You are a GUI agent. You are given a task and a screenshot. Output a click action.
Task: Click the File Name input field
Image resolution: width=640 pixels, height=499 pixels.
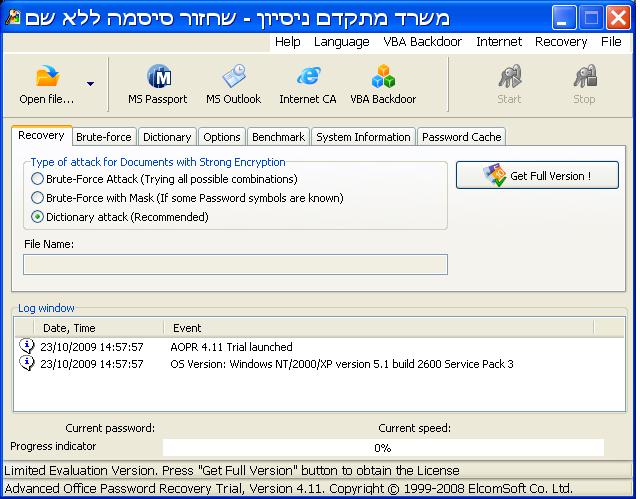pos(235,264)
